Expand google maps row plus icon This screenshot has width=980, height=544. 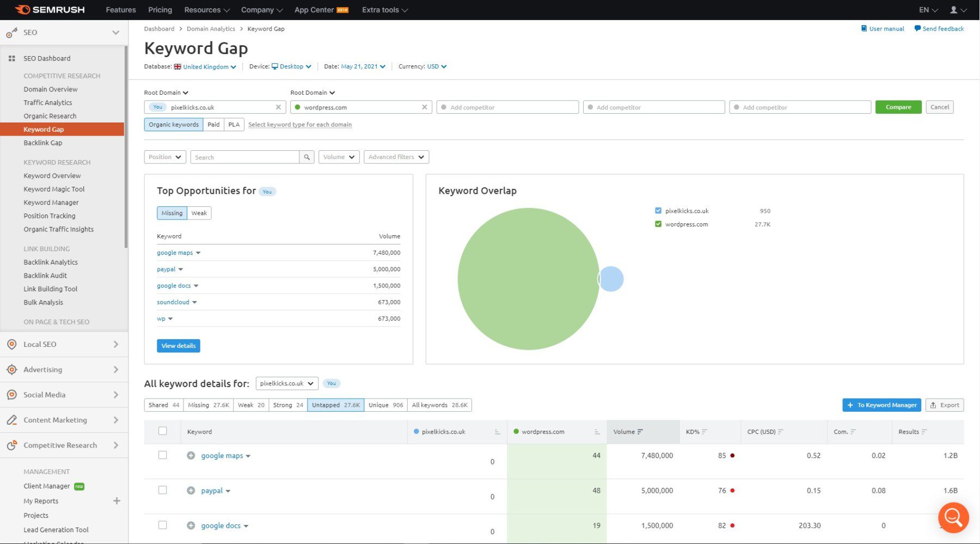coord(191,456)
